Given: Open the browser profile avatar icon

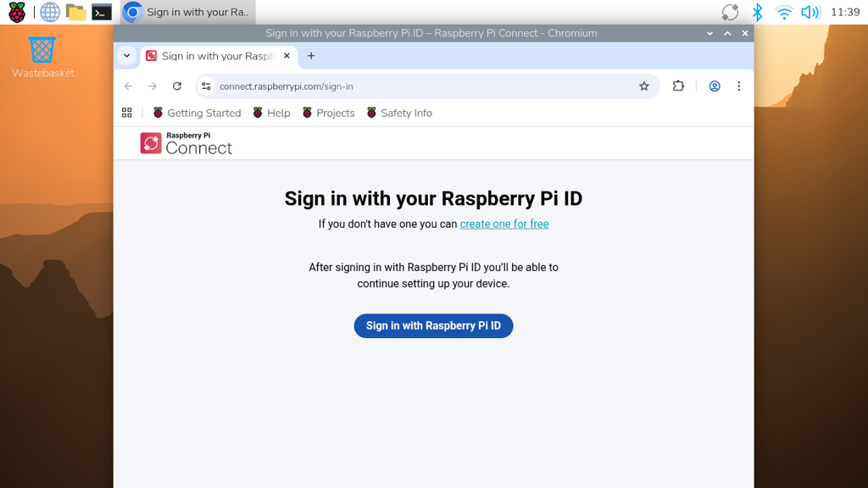Looking at the screenshot, I should [x=715, y=86].
